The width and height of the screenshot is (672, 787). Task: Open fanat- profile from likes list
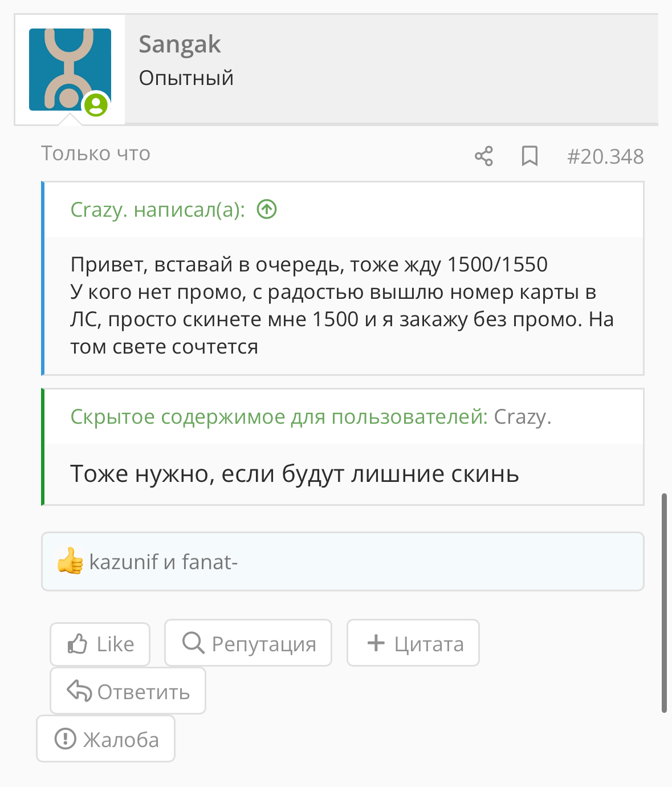point(210,562)
